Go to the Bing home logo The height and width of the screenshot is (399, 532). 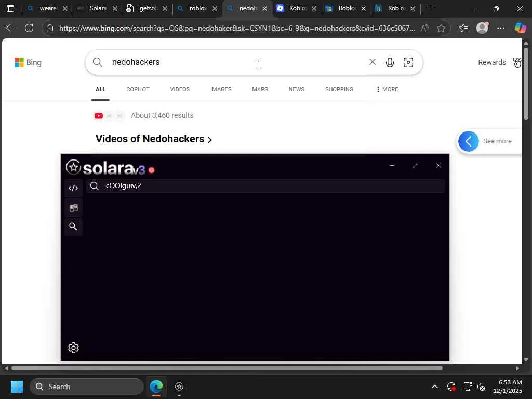click(x=28, y=62)
